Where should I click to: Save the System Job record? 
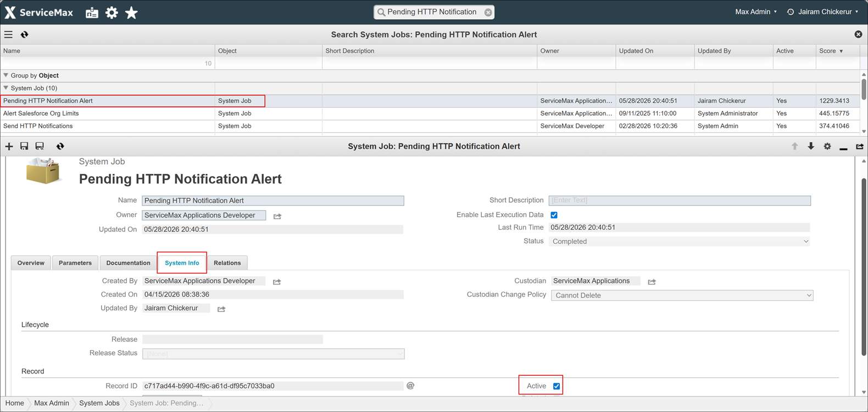[x=24, y=146]
